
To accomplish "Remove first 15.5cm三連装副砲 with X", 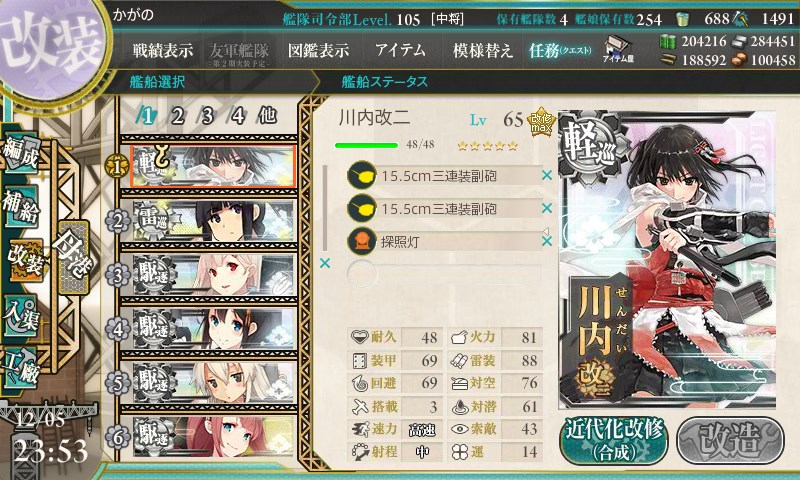I will click(547, 175).
